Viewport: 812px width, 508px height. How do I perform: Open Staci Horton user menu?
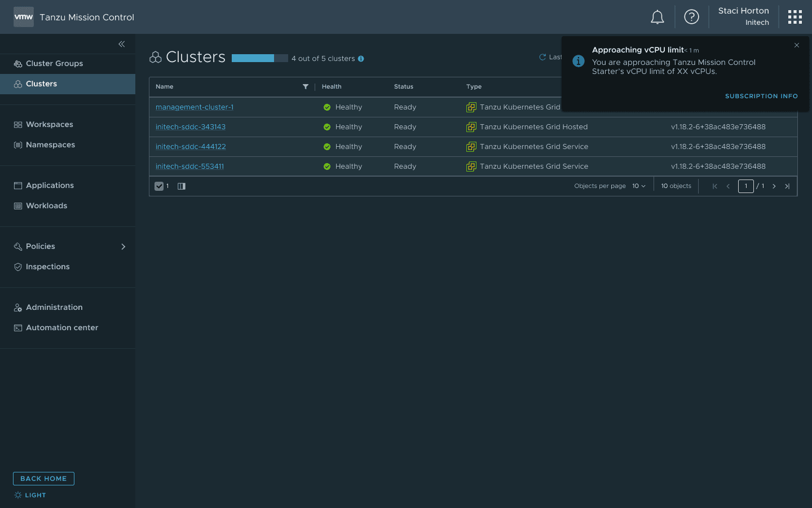coord(743,16)
